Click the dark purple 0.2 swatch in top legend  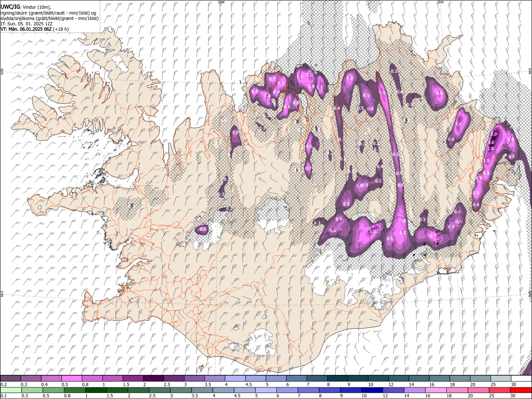point(10,379)
